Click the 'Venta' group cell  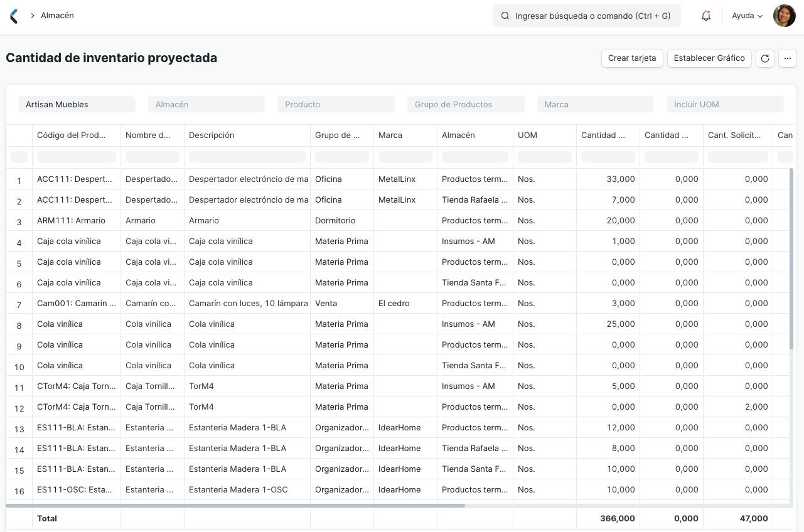pos(342,304)
